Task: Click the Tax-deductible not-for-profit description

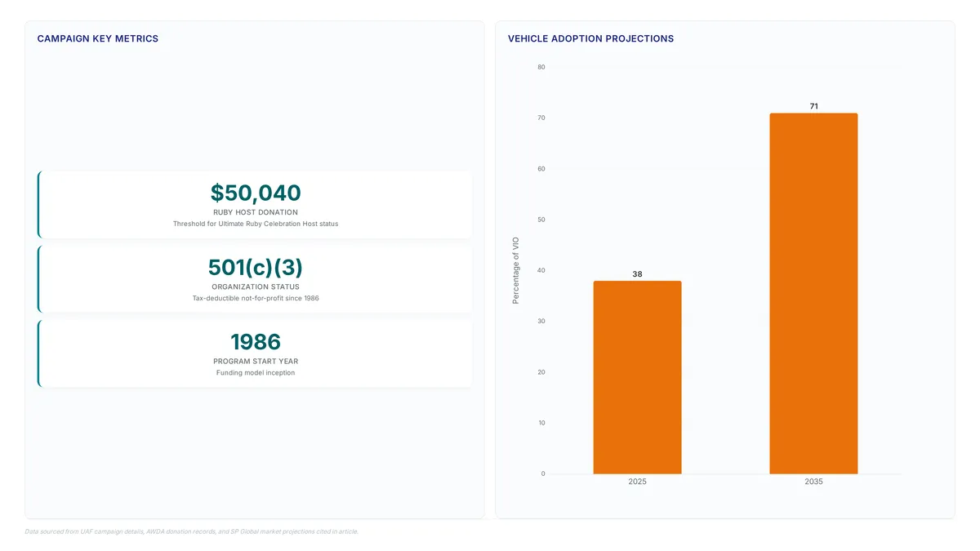Action: (256, 298)
